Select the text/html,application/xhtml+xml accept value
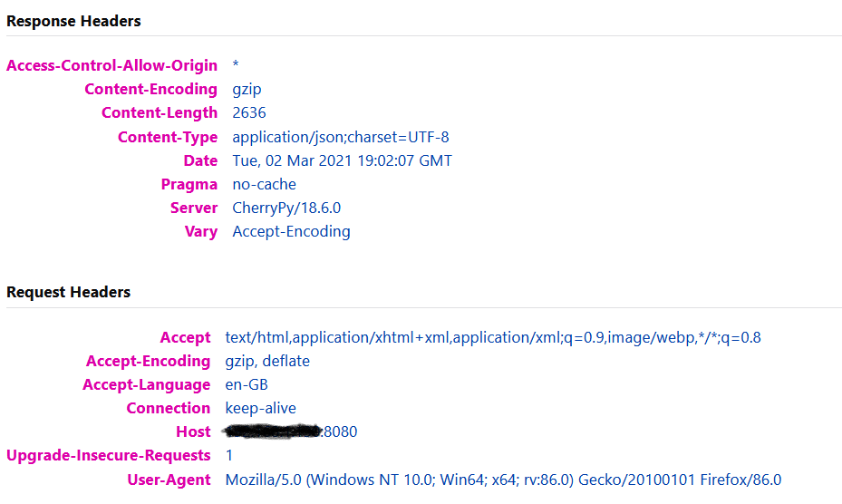Screen dimensions: 842x504 493,337
